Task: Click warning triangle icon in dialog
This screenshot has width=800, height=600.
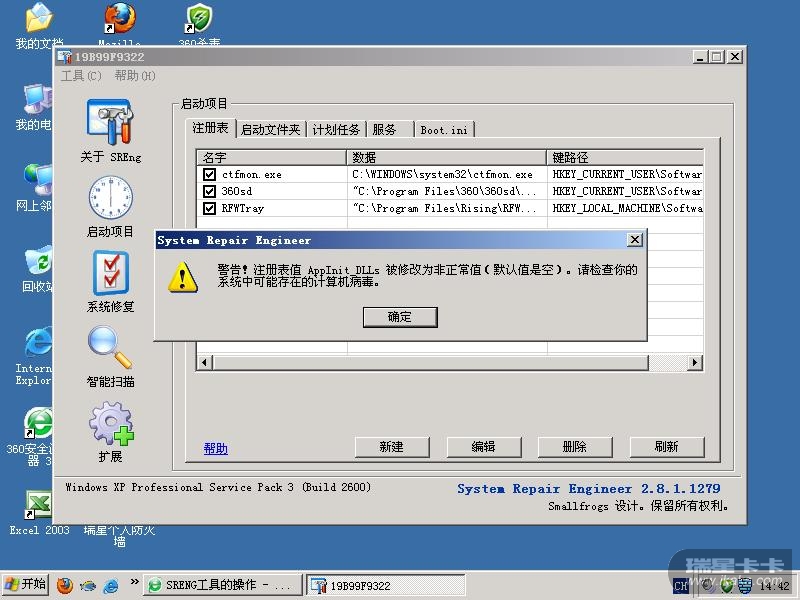Action: pyautogui.click(x=183, y=277)
